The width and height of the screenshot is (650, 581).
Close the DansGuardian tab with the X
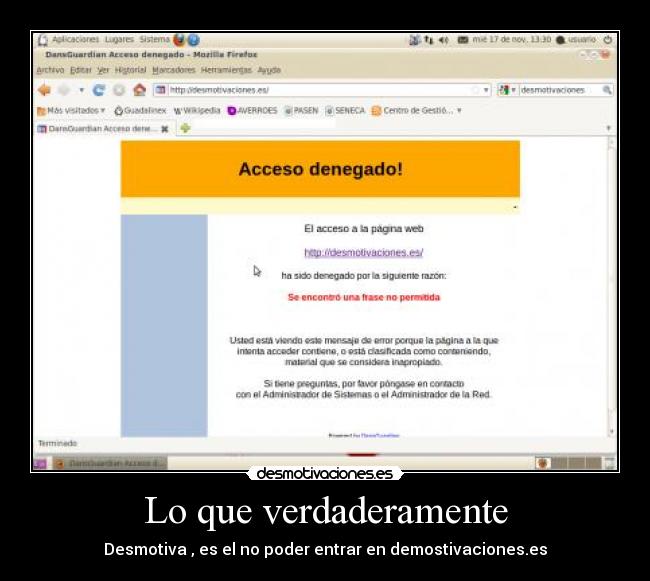tap(165, 129)
